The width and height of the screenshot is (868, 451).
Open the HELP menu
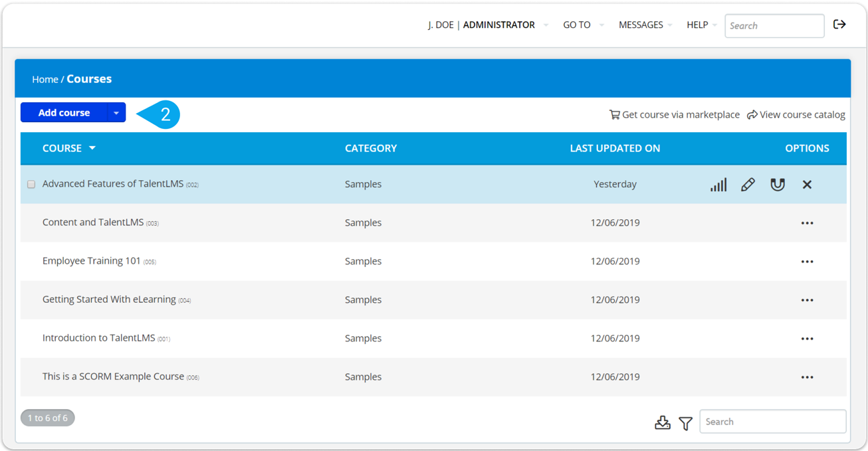tap(702, 25)
